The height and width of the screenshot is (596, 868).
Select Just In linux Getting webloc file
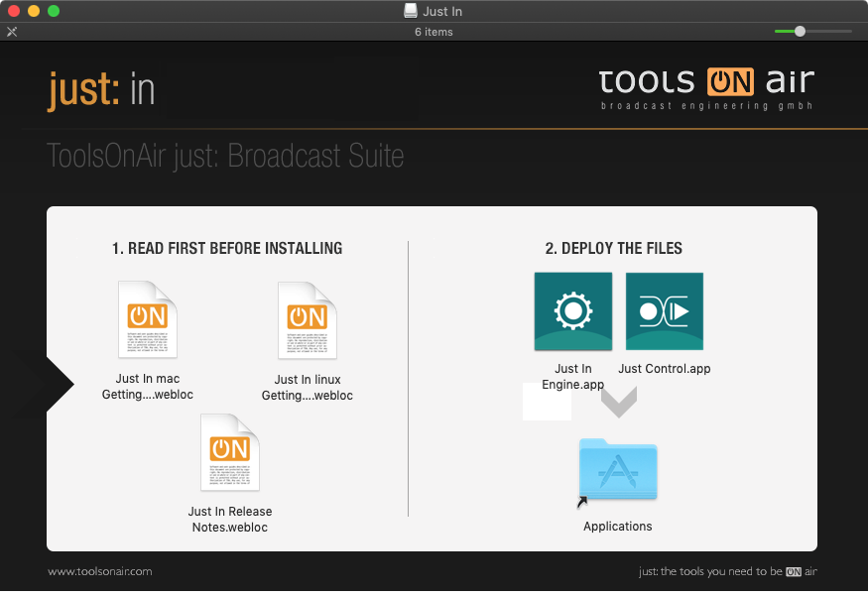308,320
